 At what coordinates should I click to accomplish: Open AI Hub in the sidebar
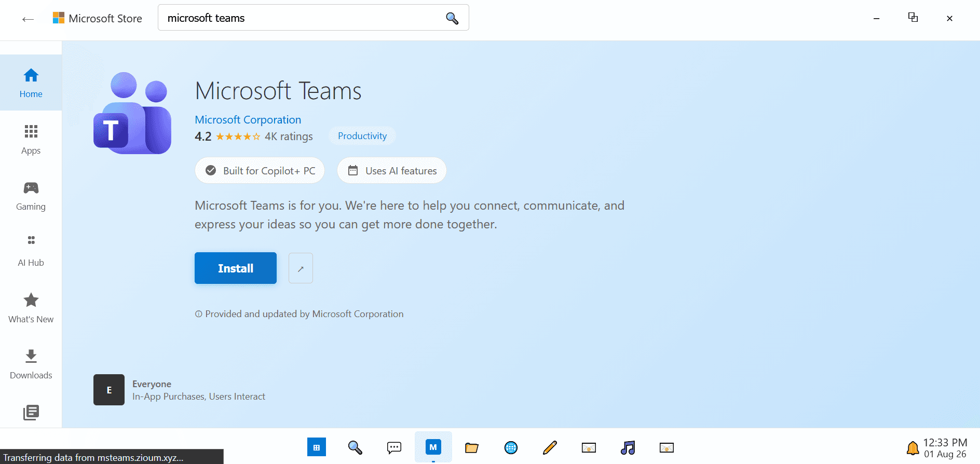(x=31, y=252)
